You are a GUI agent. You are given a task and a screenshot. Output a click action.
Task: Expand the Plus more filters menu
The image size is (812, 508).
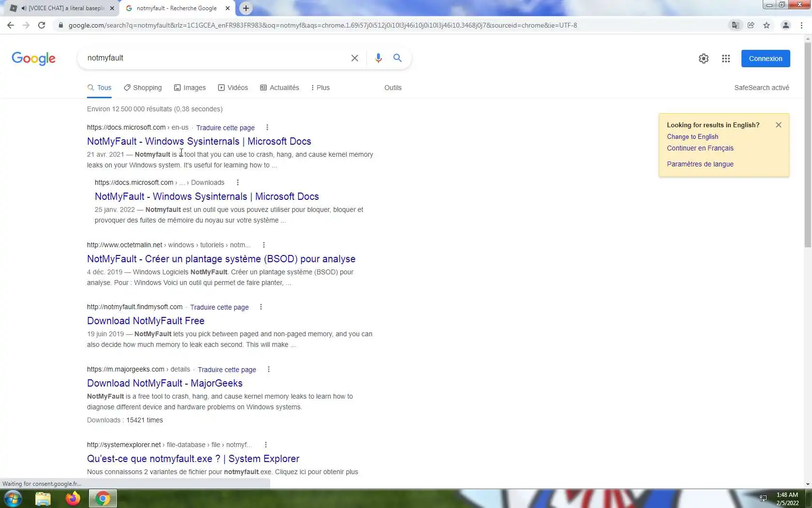point(320,88)
